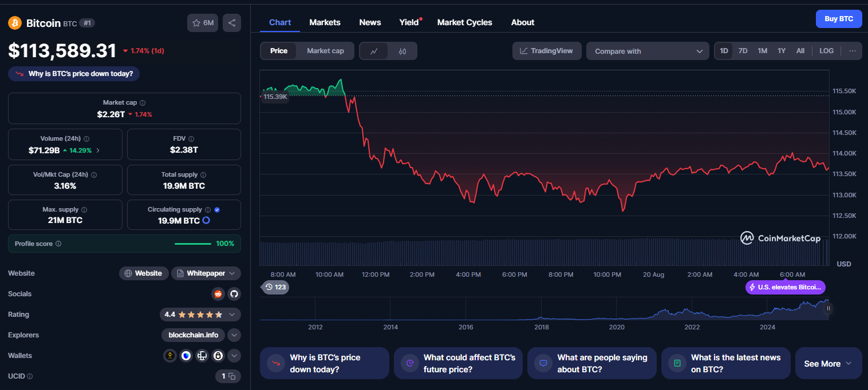Click the historical mini chart navigator
This screenshot has width=868, height=390.
(x=544, y=309)
